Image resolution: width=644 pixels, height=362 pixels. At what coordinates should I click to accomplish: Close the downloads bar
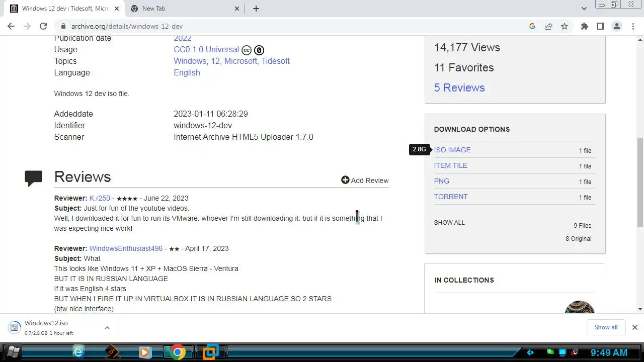coord(634,327)
